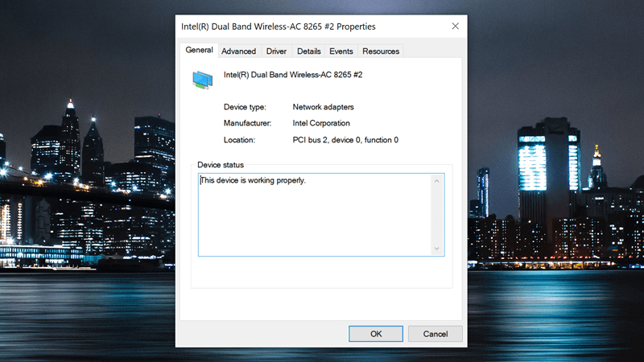Open the Advanced tab
644x362 pixels.
(x=238, y=51)
